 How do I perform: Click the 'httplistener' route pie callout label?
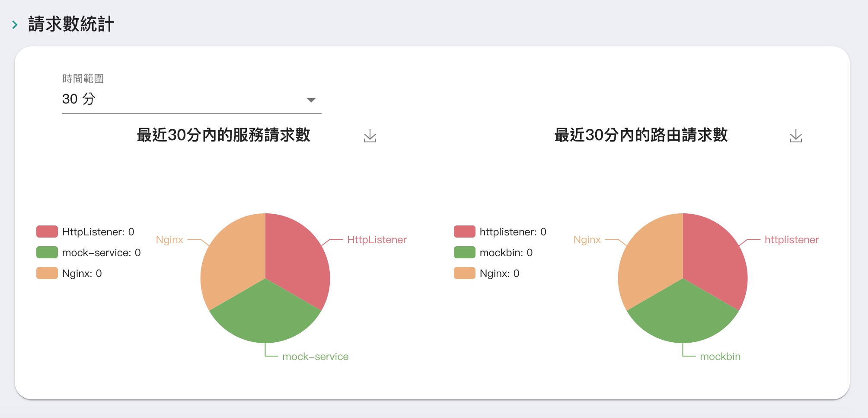click(792, 240)
